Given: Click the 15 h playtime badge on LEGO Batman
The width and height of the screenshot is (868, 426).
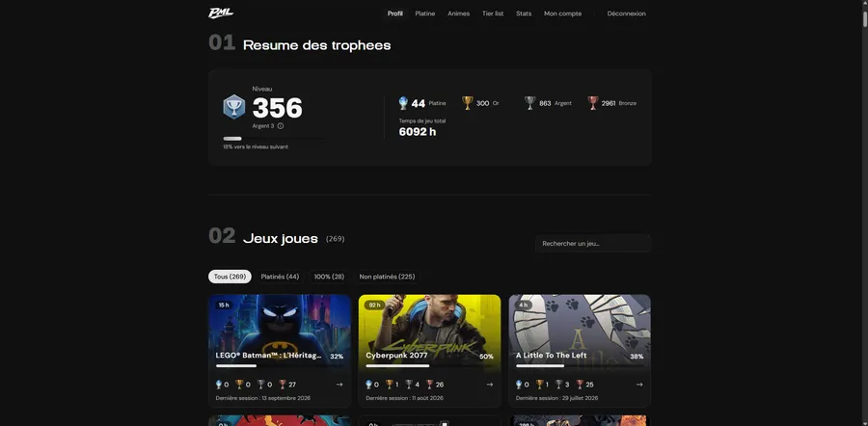Looking at the screenshot, I should 224,305.
